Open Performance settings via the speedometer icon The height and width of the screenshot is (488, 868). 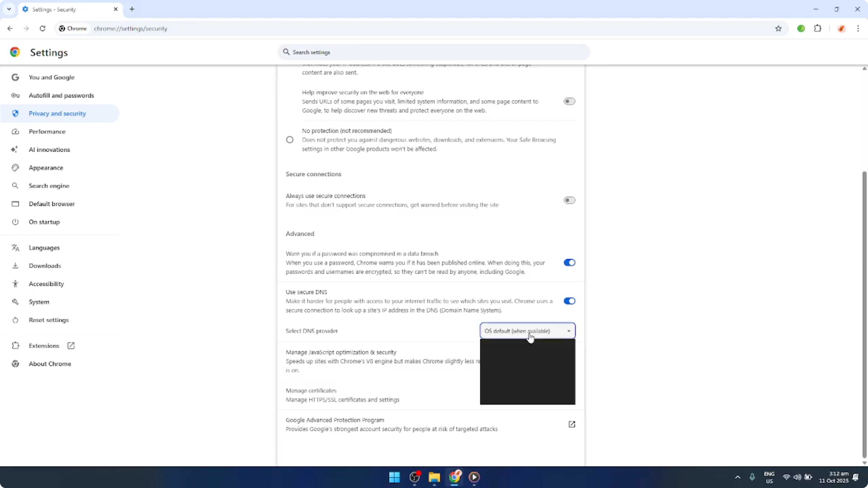(x=15, y=132)
